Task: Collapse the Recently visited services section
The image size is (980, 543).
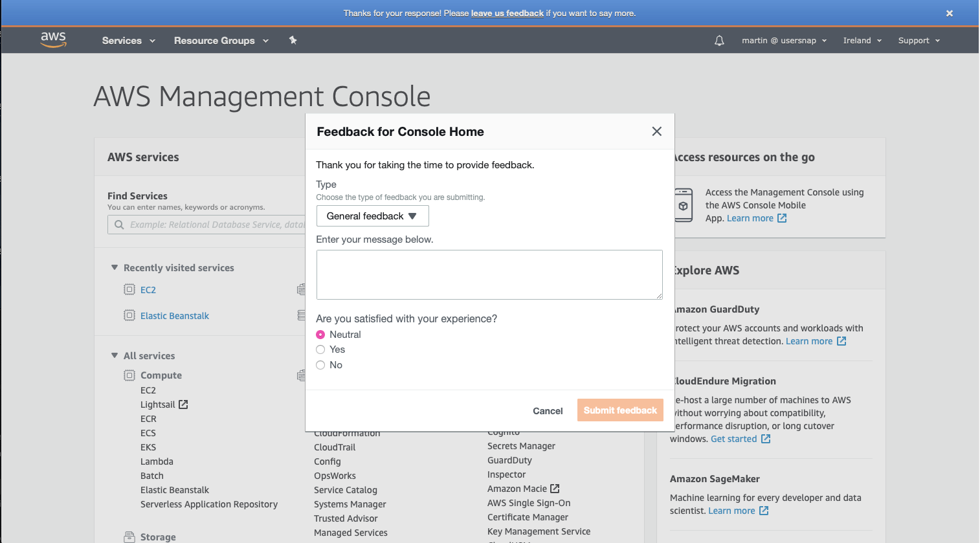Action: pyautogui.click(x=115, y=267)
